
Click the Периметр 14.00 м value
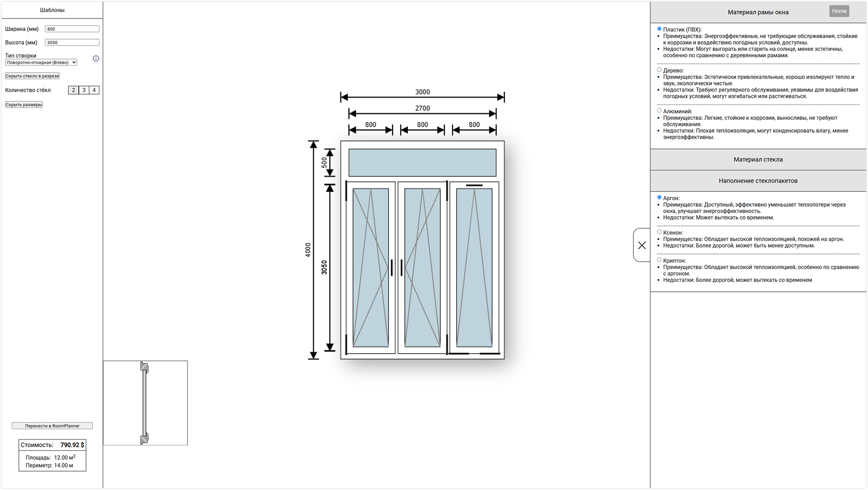[x=63, y=466]
